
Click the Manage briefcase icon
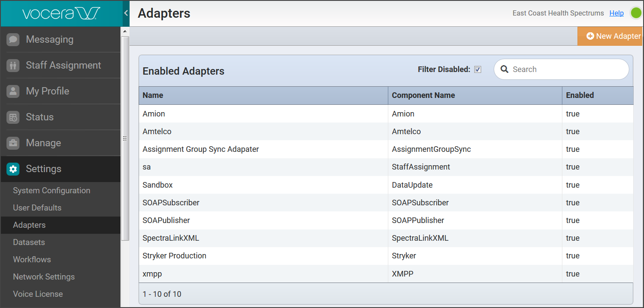coord(13,143)
